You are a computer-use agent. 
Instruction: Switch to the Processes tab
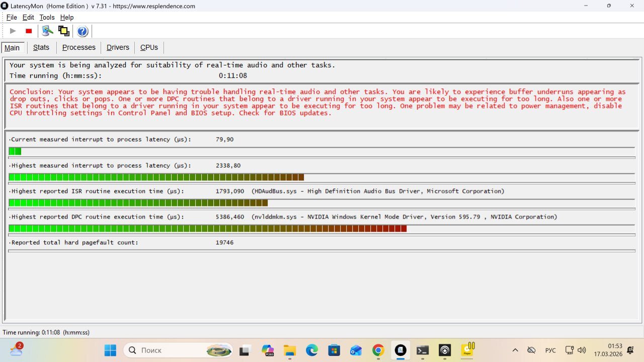(x=78, y=47)
